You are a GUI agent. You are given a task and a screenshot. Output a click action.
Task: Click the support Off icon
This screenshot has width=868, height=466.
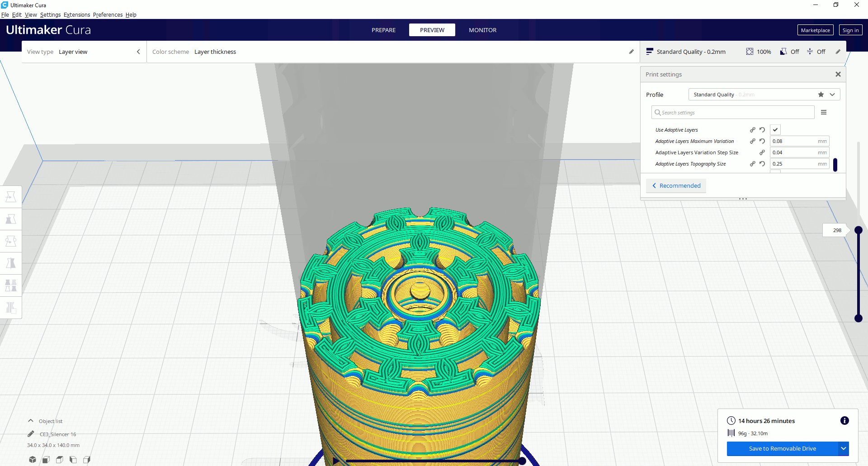point(783,52)
